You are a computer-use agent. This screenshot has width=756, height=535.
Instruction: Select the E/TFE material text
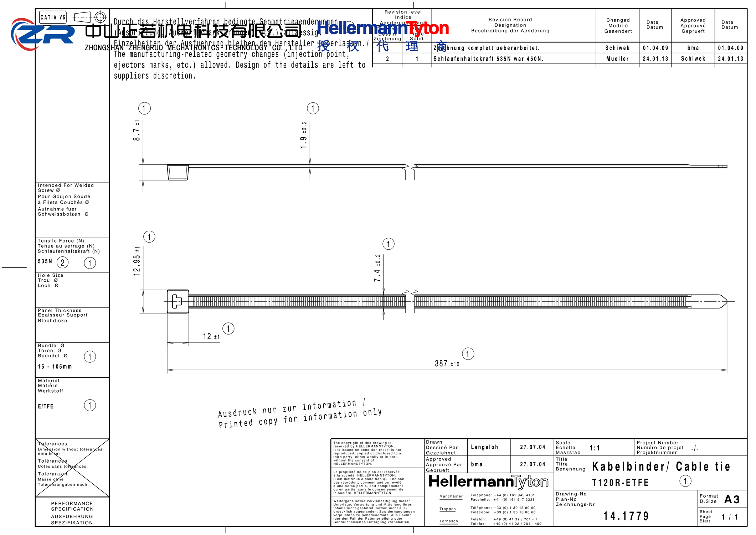coord(46,406)
